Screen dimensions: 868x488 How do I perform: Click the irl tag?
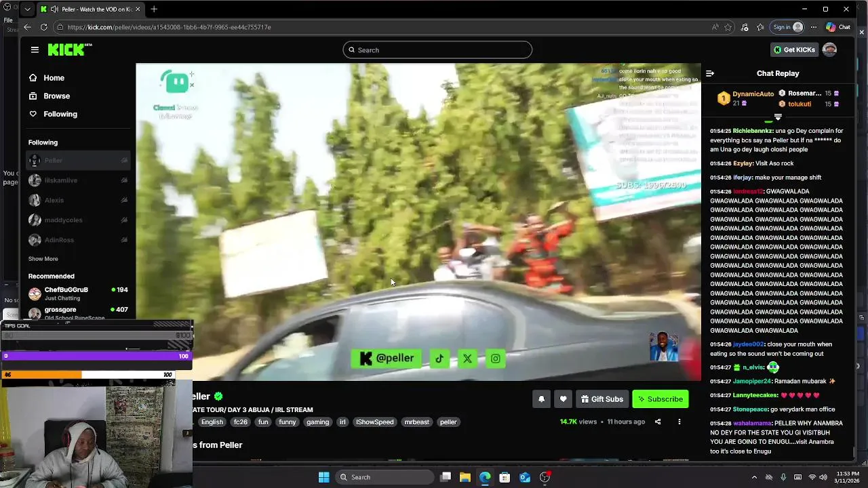(342, 422)
